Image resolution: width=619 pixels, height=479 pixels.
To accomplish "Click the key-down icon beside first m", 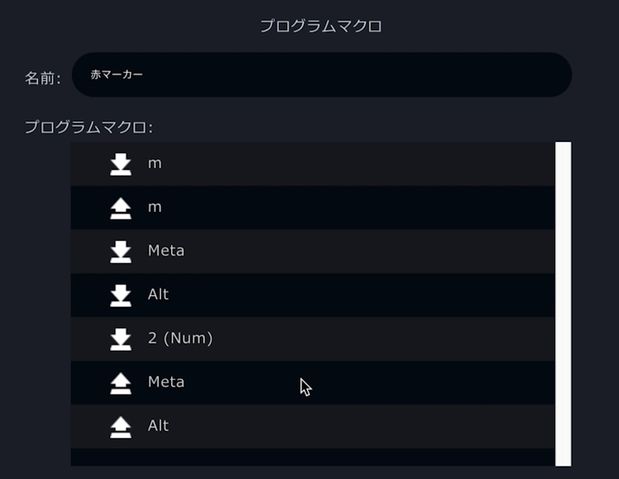I will [120, 164].
